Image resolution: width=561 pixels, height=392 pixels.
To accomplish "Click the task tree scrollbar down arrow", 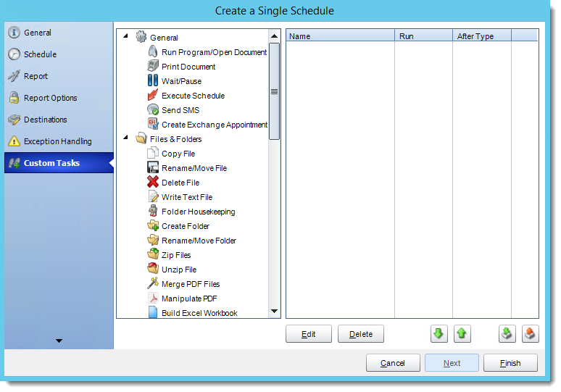I will tap(274, 311).
